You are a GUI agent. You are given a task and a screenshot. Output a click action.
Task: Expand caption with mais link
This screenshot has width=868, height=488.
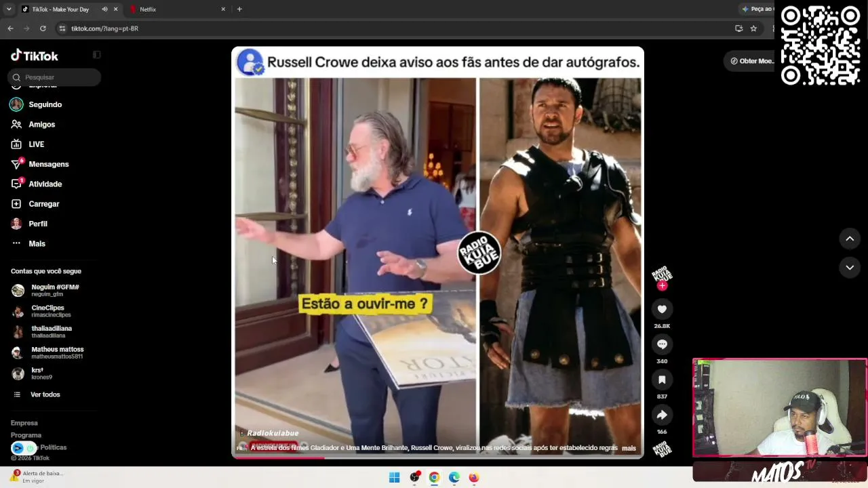(629, 448)
